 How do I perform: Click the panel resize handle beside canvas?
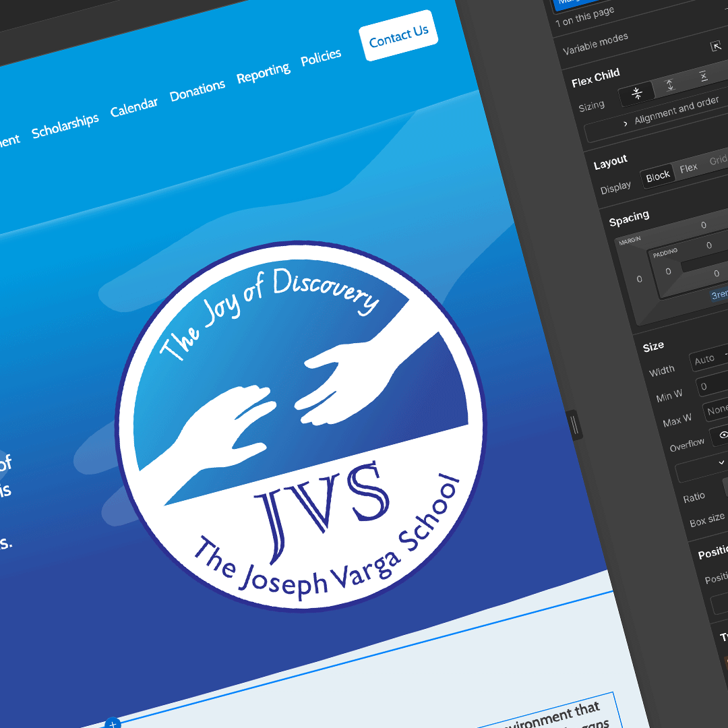point(574,425)
